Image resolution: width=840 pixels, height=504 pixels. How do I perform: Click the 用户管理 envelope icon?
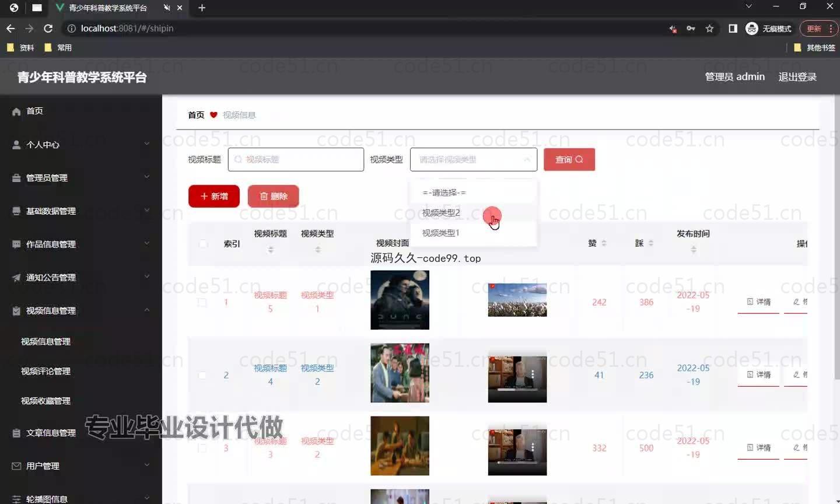coord(16,466)
